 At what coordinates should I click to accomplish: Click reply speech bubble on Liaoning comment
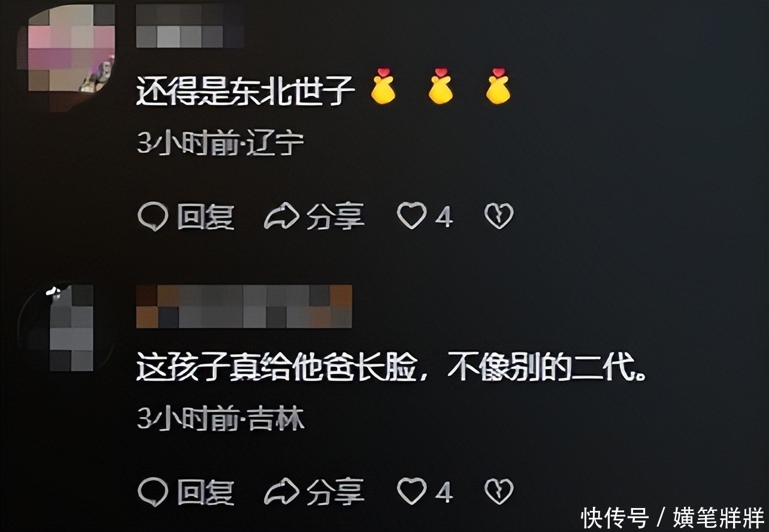coord(153,217)
